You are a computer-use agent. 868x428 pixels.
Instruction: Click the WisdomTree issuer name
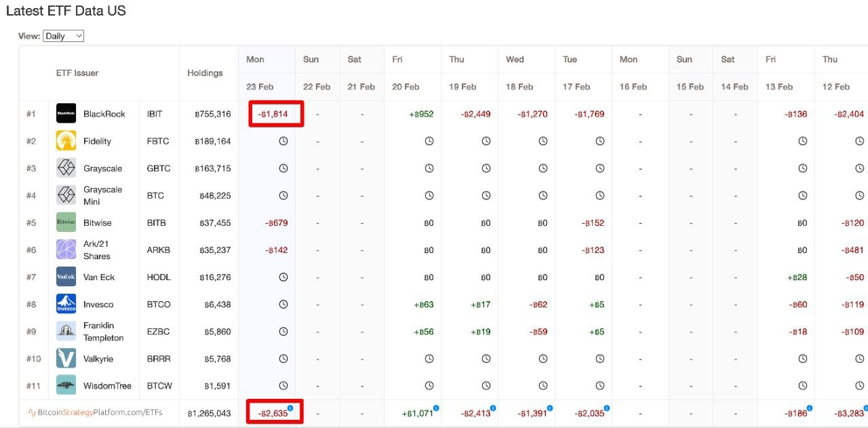tap(106, 385)
